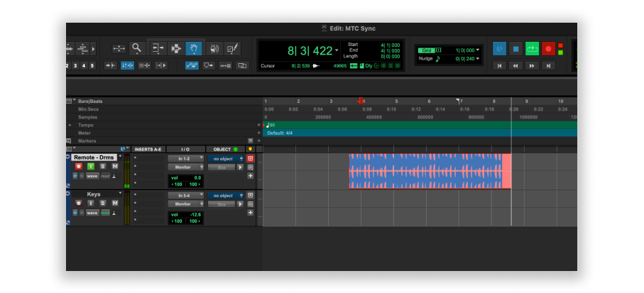Click the red playback marker near bar 4

(361, 101)
